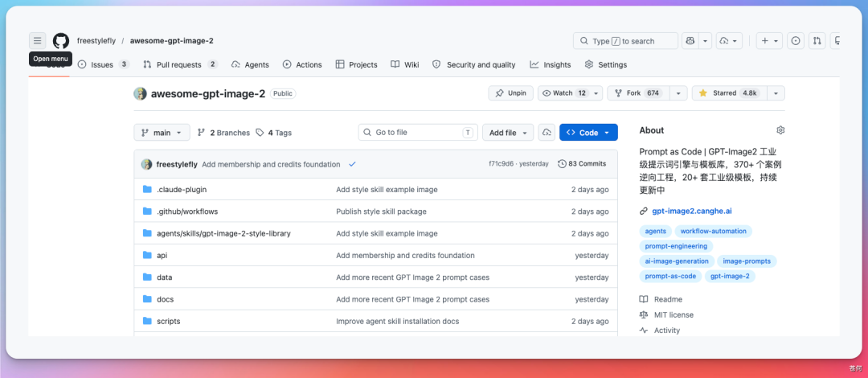The width and height of the screenshot is (868, 378).
Task: Open the Security and quality tab
Action: pos(474,65)
